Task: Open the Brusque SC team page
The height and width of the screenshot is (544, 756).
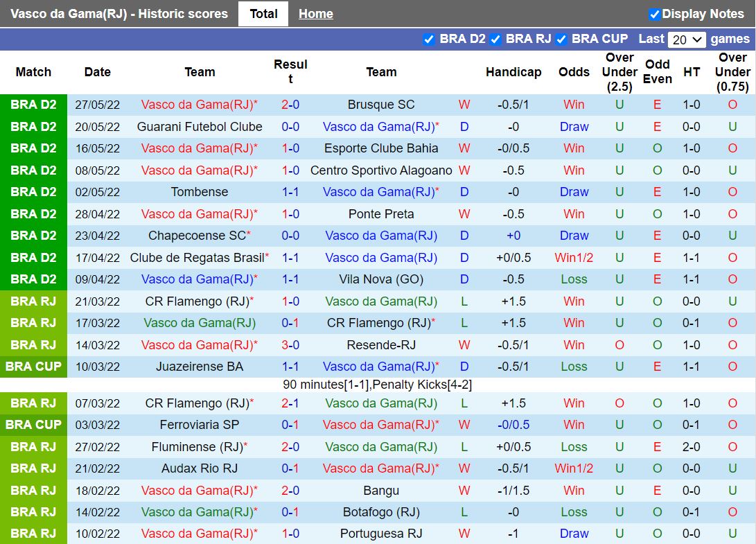Action: [x=382, y=105]
